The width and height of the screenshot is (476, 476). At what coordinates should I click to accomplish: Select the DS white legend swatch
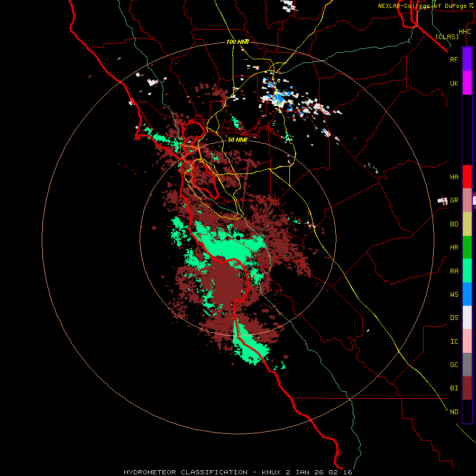point(467,317)
